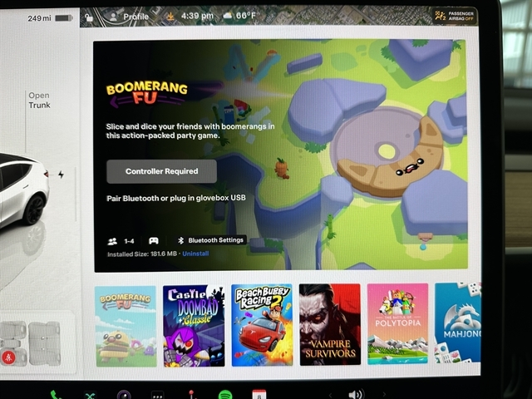Image resolution: width=532 pixels, height=399 pixels.
Task: Tap the Uninstall link
Action: coord(195,254)
